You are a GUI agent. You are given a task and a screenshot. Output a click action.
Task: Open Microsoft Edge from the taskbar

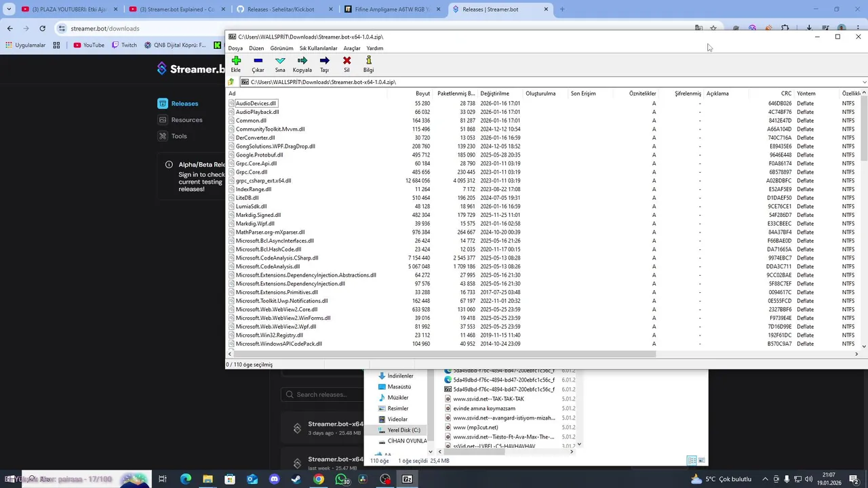coord(185,479)
